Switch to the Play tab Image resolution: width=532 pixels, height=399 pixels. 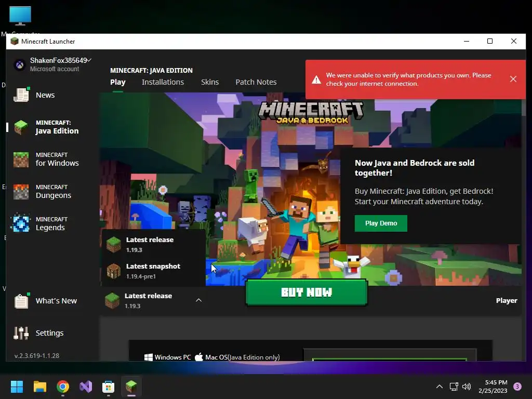click(118, 82)
